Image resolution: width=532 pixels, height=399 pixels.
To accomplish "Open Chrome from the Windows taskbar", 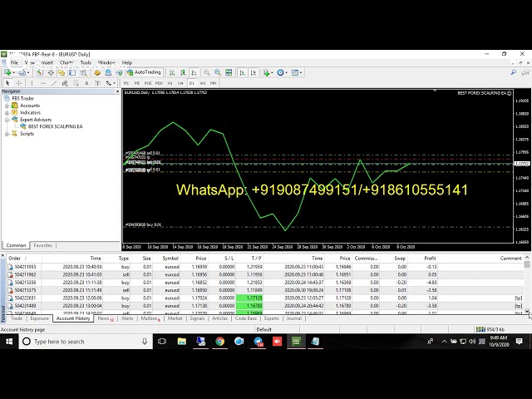I will pos(220,341).
